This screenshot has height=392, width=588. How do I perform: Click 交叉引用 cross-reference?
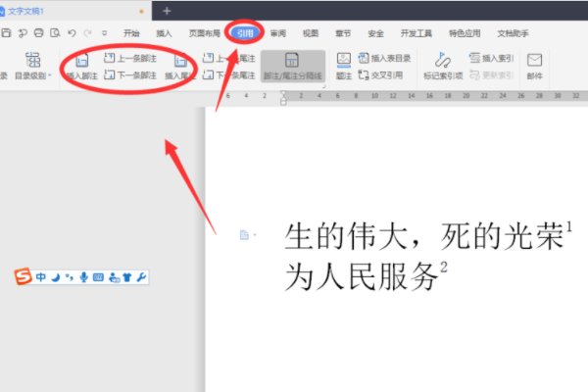coord(381,75)
